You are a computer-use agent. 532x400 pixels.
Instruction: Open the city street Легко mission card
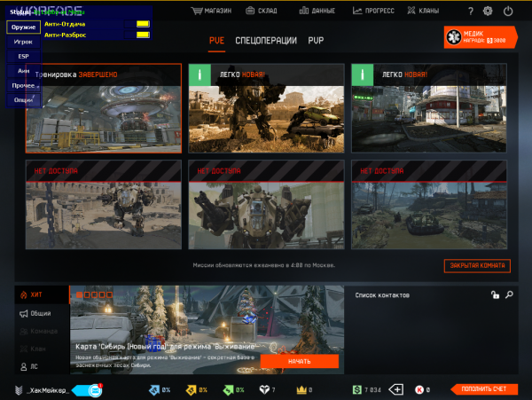(x=429, y=108)
